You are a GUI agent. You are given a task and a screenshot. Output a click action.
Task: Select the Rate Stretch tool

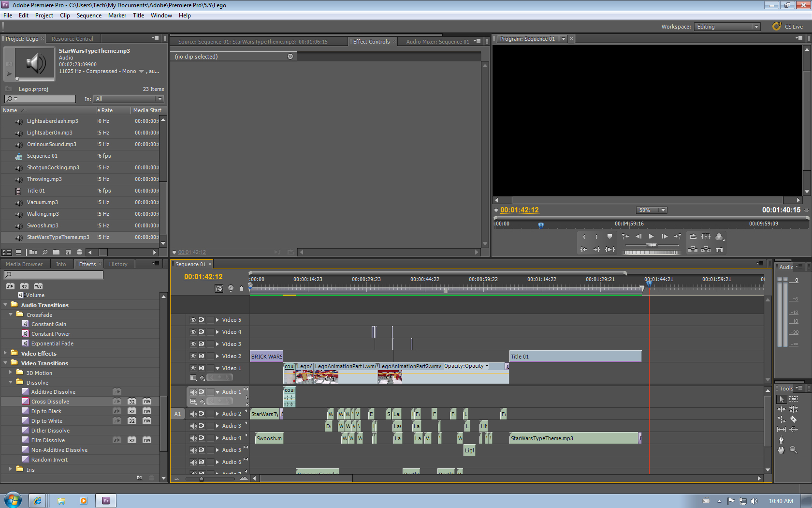click(x=782, y=419)
